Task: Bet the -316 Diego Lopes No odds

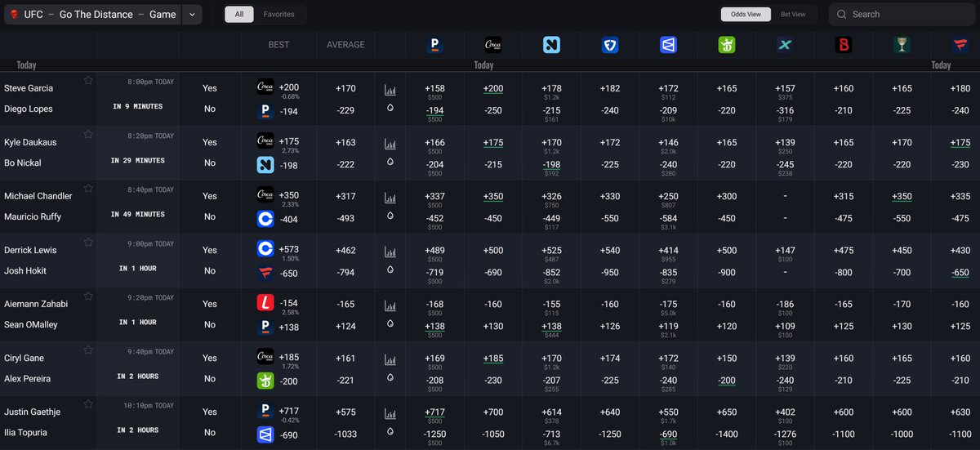Action: [786, 110]
